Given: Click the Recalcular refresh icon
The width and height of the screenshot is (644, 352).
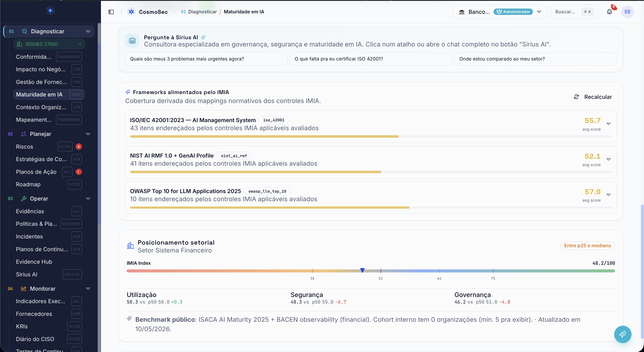Looking at the screenshot, I should [x=576, y=97].
